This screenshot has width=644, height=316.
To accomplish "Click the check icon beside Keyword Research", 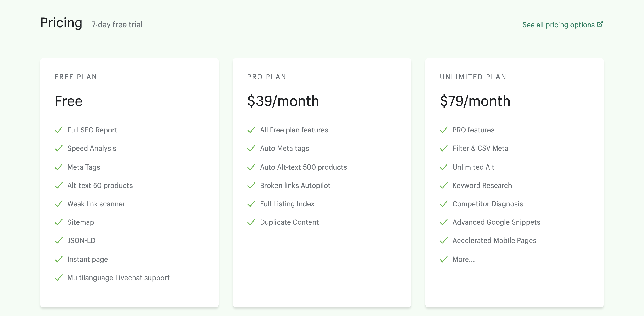I will coord(443,185).
